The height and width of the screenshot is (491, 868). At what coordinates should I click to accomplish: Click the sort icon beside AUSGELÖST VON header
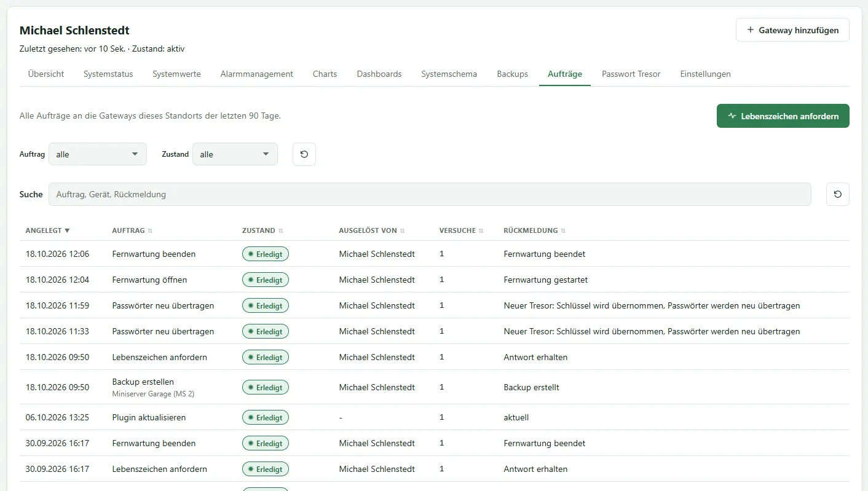point(403,230)
